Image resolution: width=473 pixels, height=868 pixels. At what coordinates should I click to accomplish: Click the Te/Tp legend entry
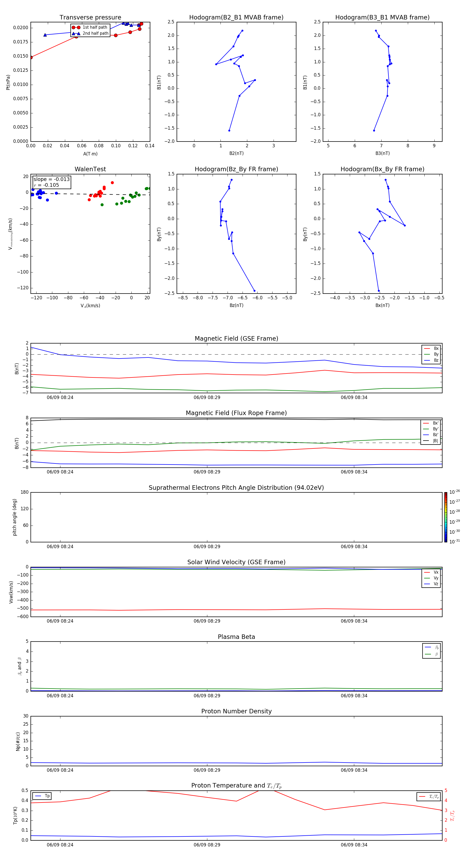click(x=429, y=796)
